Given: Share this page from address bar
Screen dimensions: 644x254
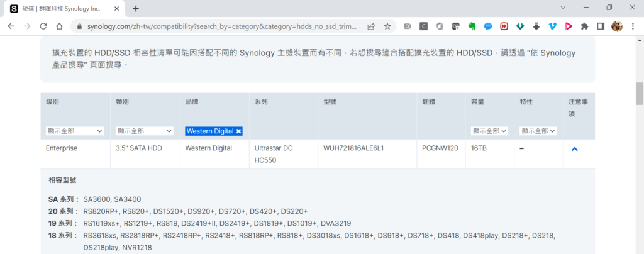Looking at the screenshot, I should (371, 26).
